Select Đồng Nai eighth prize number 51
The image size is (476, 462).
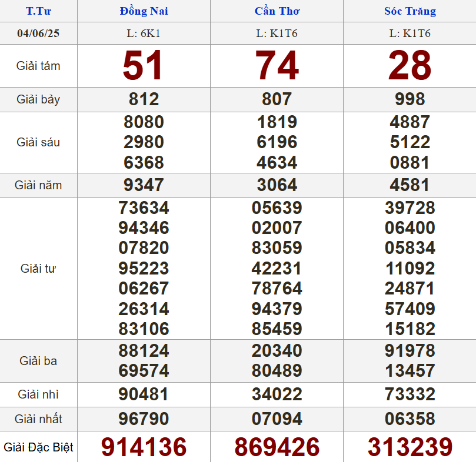tap(144, 66)
